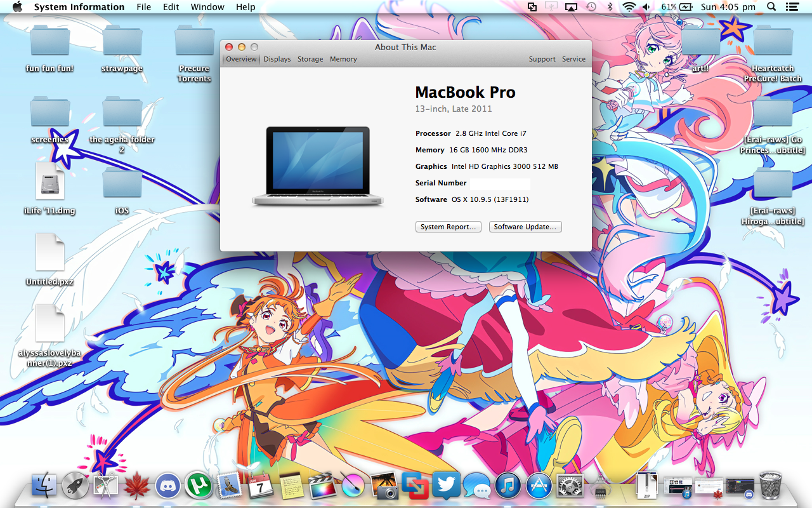Click the OS X 10.9.5 (13F1911) version text
Viewport: 812px width, 508px height.
[x=490, y=199]
